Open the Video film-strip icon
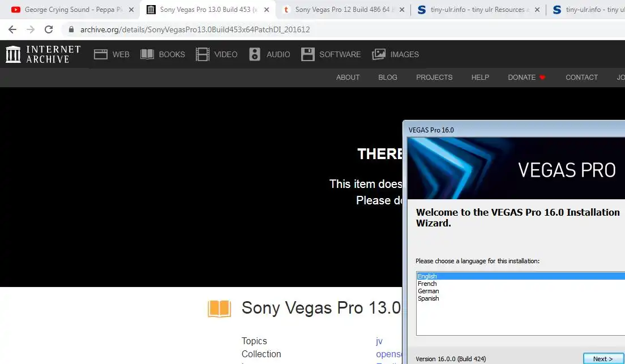 tap(203, 54)
